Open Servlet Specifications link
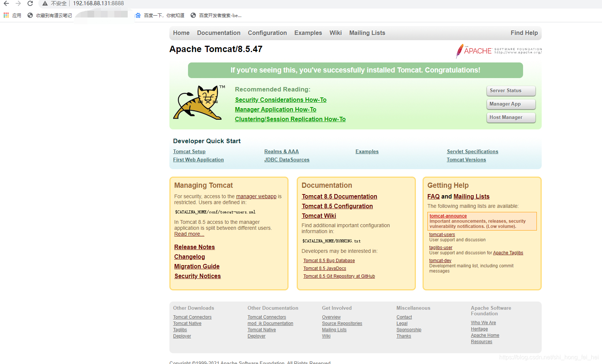The image size is (602, 364). (x=472, y=151)
